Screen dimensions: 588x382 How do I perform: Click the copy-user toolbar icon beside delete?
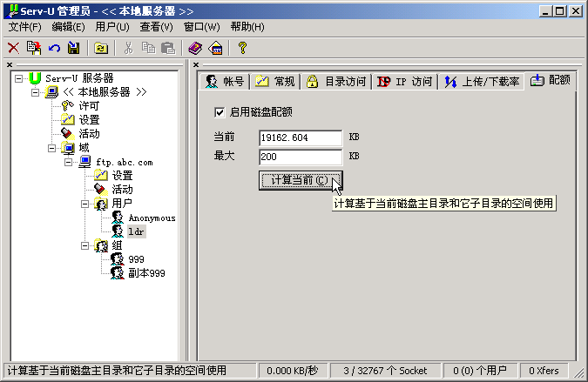pyautogui.click(x=34, y=48)
